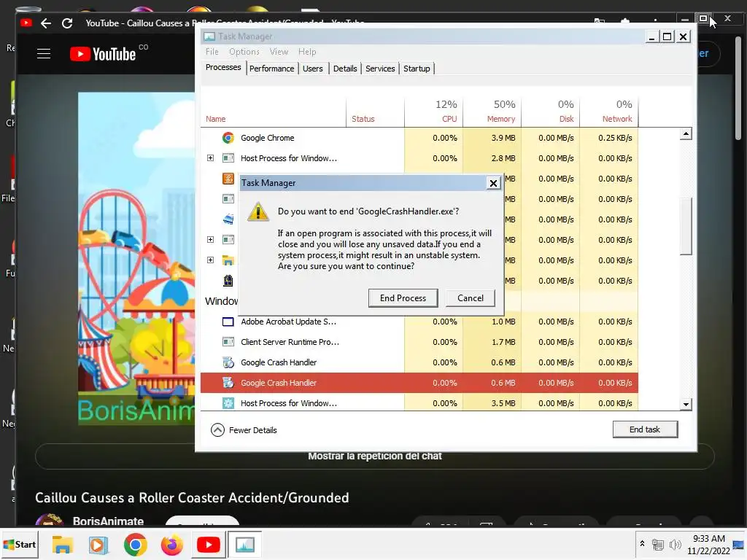Open the media player taskbar icon
The image size is (747, 560).
pyautogui.click(x=98, y=544)
